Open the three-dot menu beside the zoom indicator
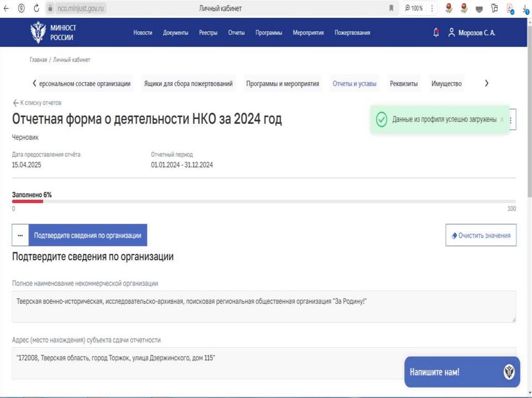Image resolution: width=532 pixels, height=398 pixels. point(432,8)
